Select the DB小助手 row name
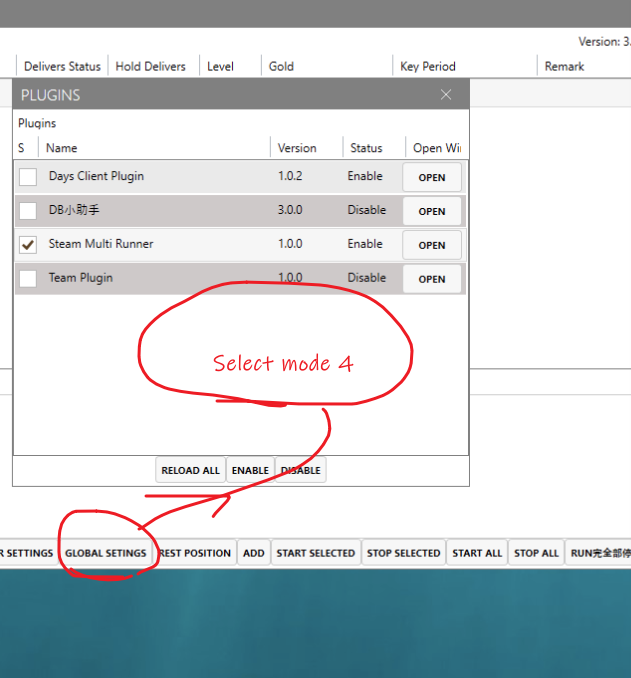 (74, 210)
